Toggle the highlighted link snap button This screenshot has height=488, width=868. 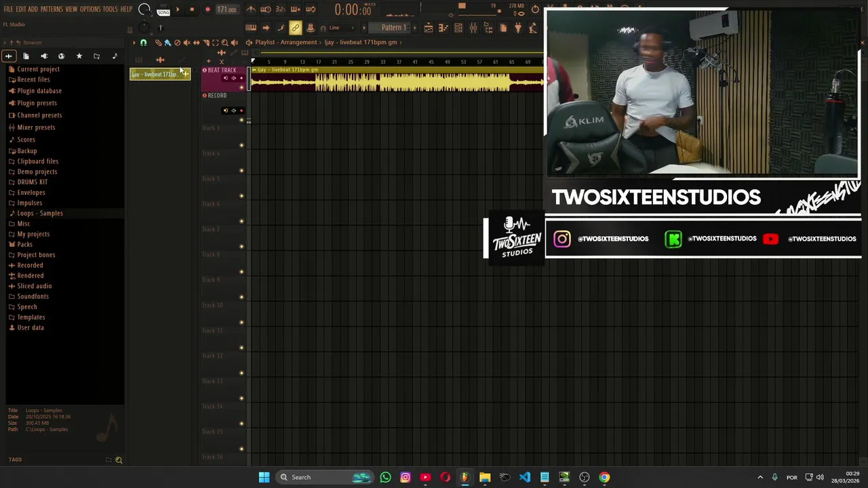click(295, 28)
